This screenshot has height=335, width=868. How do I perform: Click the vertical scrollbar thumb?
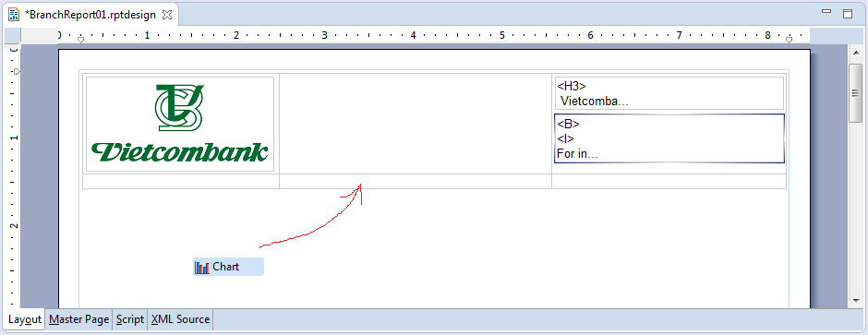pos(855,92)
